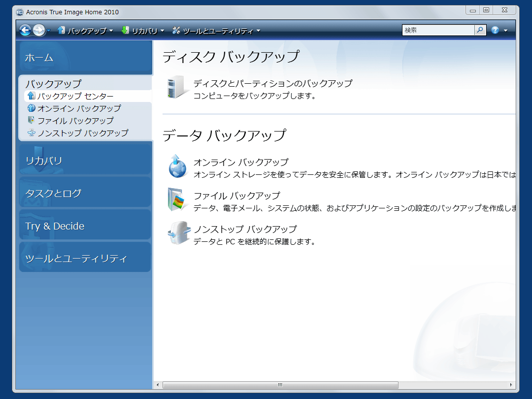Click コンピュータをバックアップします。 description text
The width and height of the screenshot is (532, 399).
click(x=255, y=96)
